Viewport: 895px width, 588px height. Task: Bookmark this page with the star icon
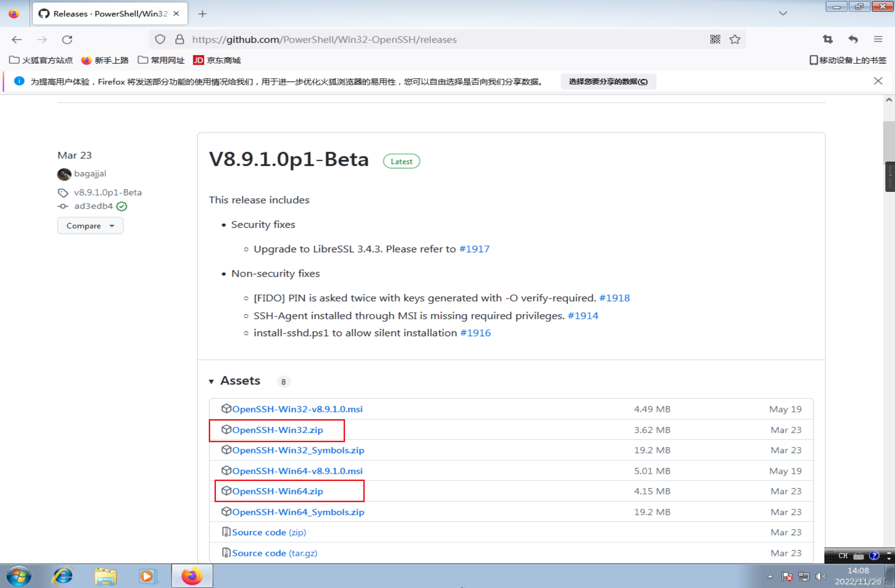(735, 39)
